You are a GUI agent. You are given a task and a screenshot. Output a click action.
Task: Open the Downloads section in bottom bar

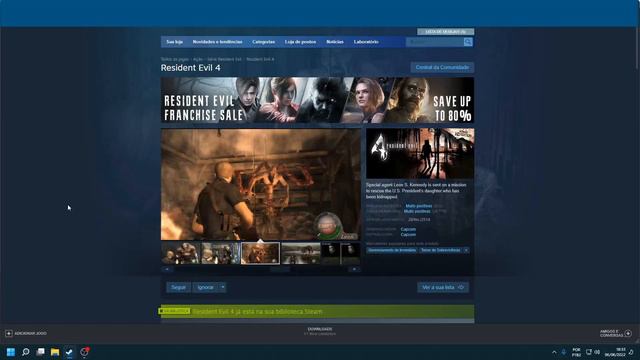[x=320, y=331]
